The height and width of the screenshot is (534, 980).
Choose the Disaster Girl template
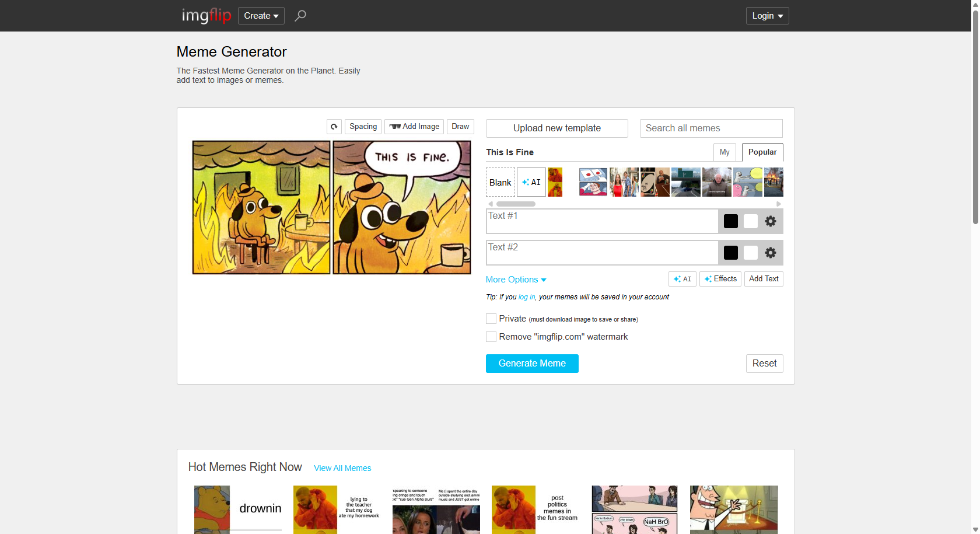(x=773, y=182)
